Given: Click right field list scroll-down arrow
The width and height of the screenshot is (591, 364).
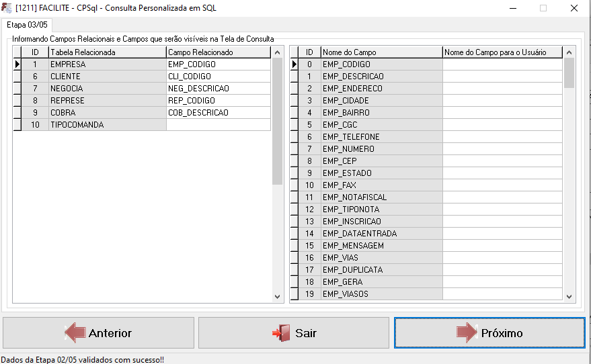Looking at the screenshot, I should pos(569,297).
